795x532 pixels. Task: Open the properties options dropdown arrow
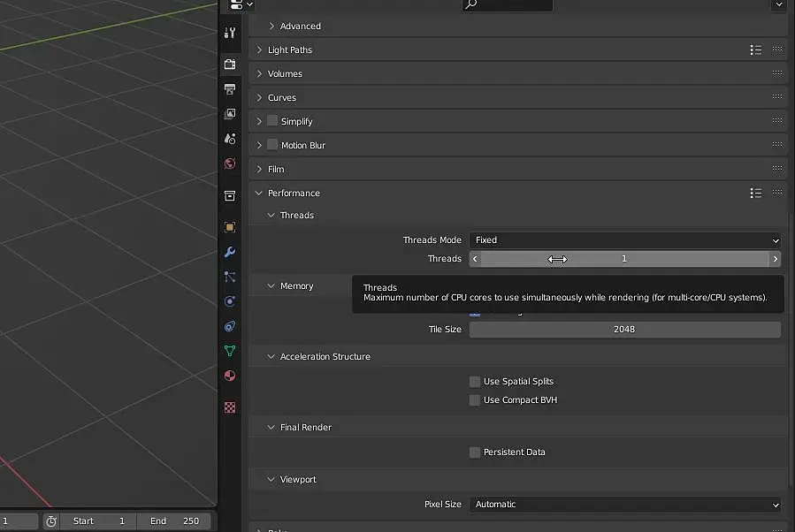pyautogui.click(x=779, y=5)
